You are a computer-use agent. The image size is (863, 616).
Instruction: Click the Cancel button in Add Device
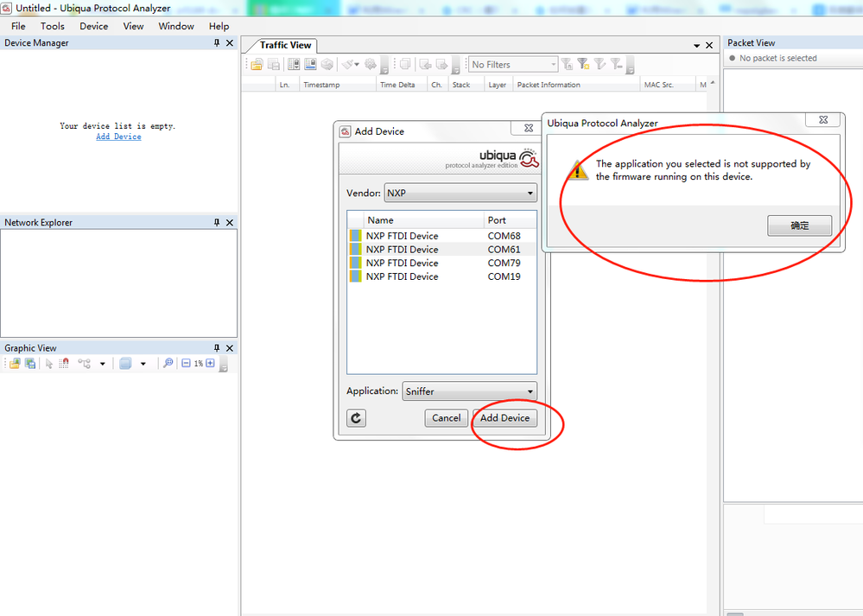447,418
